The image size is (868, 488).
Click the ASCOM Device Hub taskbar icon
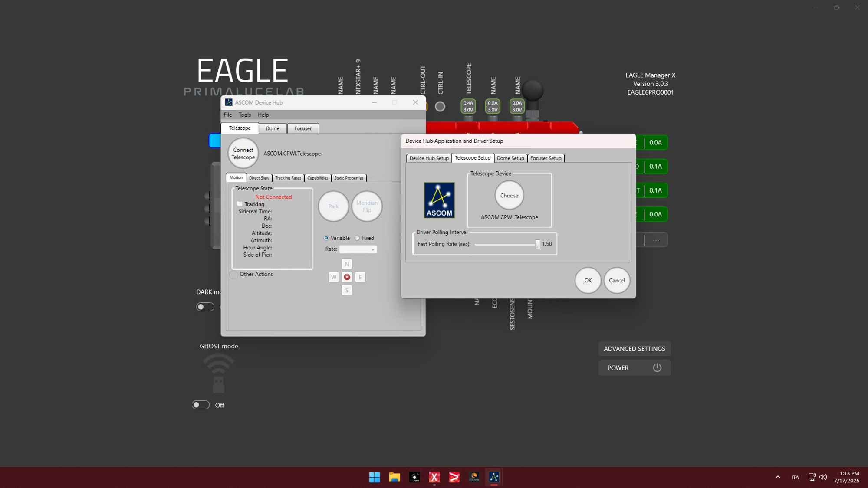(494, 477)
